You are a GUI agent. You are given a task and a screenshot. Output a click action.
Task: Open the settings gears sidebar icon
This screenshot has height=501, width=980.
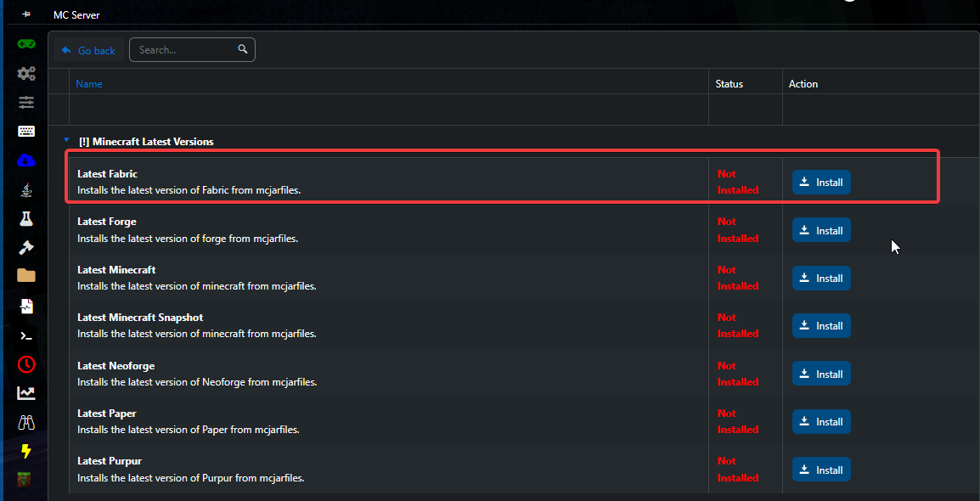[x=26, y=74]
